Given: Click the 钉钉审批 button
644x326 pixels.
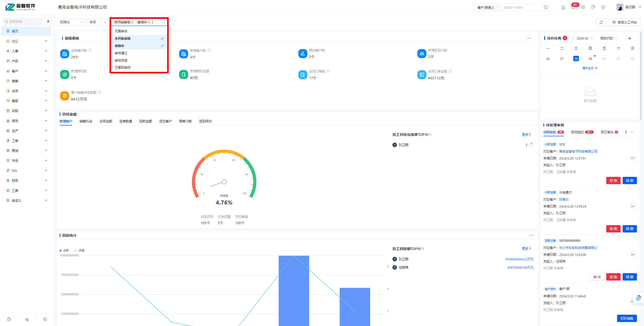Looking at the screenshot, I should click(x=627, y=318).
